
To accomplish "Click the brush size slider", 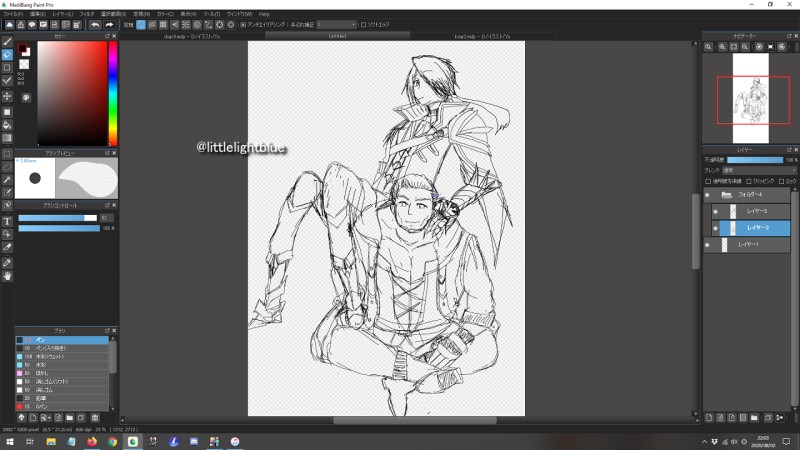I will click(x=58, y=218).
